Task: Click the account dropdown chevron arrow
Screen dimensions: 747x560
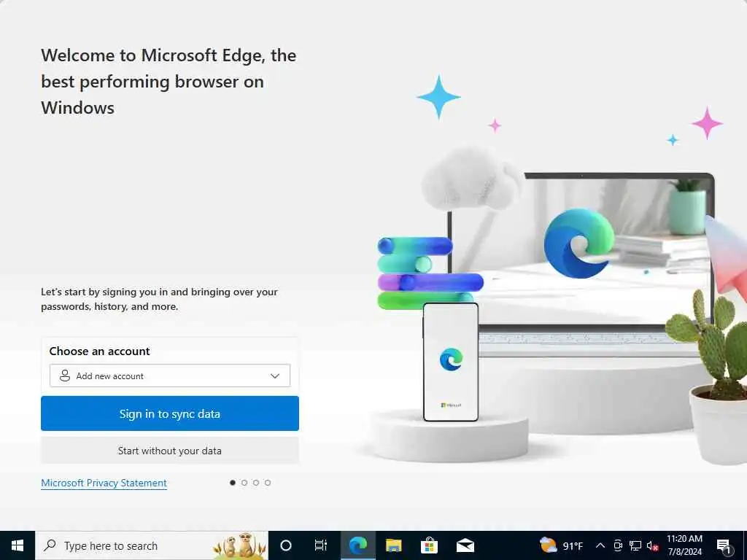Action: 275,376
